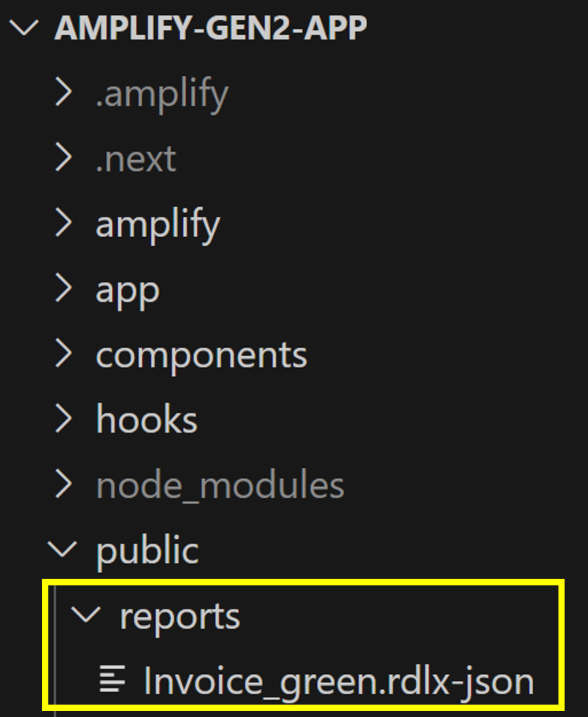Click the Invoice_green.rdlx-json file icon
Screen dimensions: 588x717
[112, 680]
